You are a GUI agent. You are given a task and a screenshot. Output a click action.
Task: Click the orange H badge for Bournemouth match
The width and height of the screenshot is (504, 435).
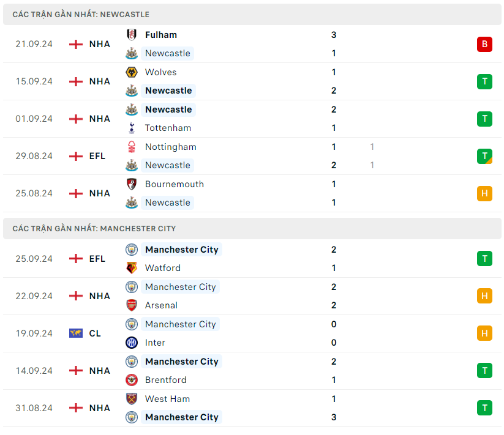pyautogui.click(x=484, y=193)
